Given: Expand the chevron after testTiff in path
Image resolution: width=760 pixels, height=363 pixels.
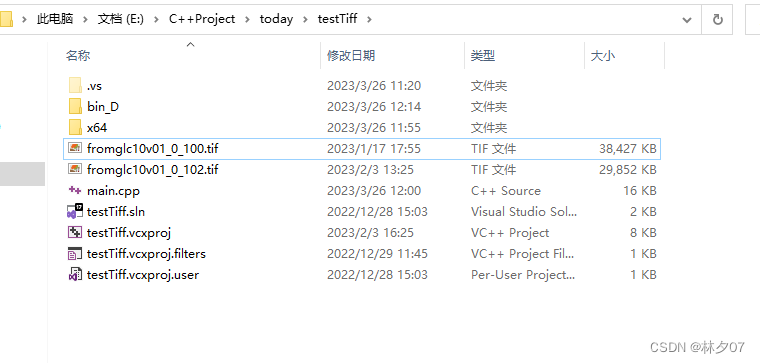Looking at the screenshot, I should [x=369, y=19].
